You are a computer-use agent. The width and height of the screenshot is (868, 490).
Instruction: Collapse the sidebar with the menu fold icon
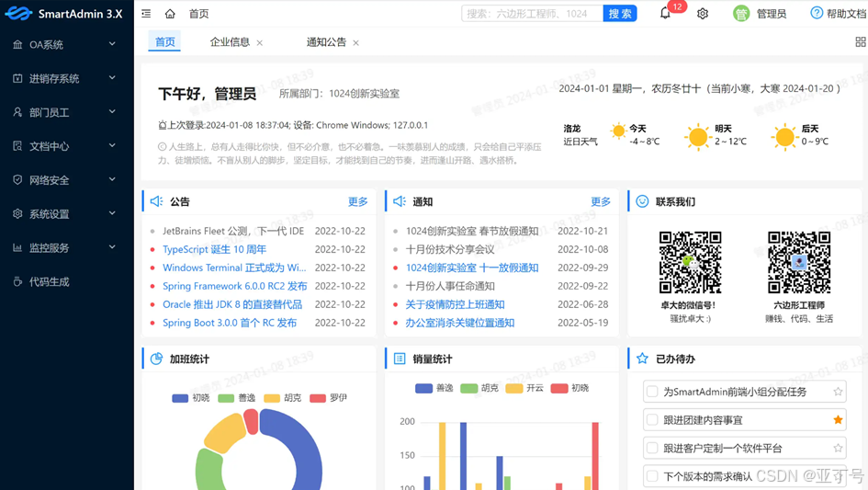tap(146, 13)
